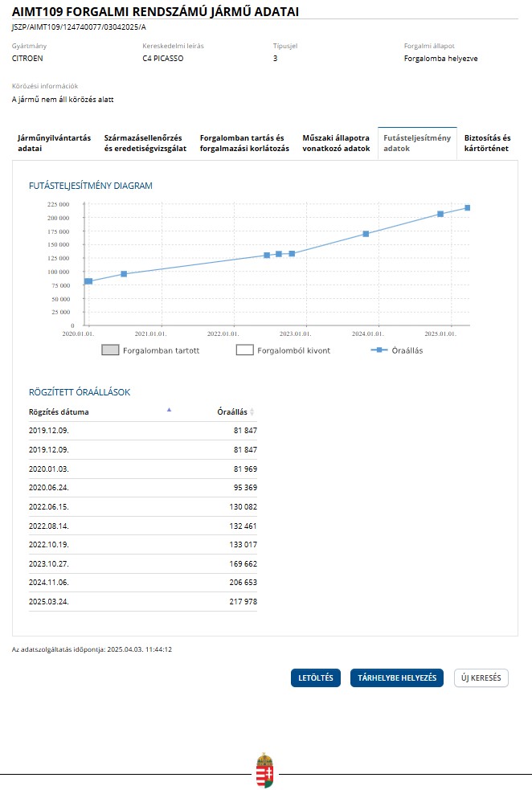
Task: Click the chart data point near 95 369
Action: tap(124, 274)
